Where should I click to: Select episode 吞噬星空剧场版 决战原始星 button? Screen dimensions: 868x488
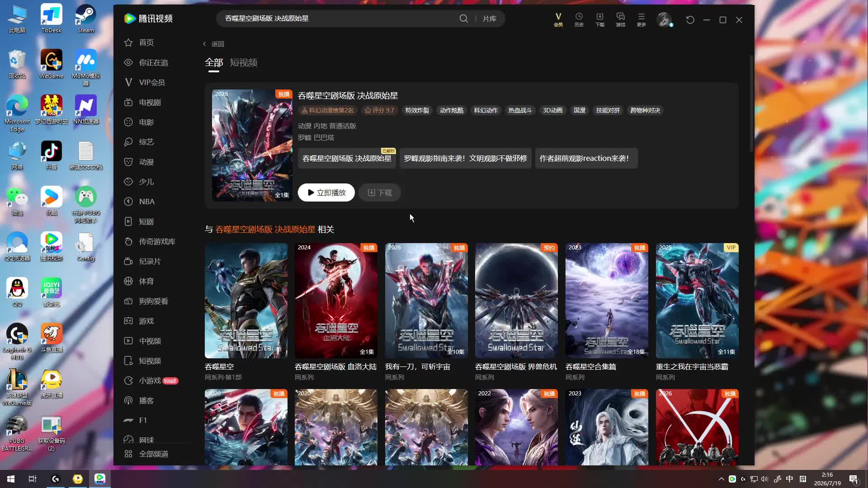[x=347, y=158]
